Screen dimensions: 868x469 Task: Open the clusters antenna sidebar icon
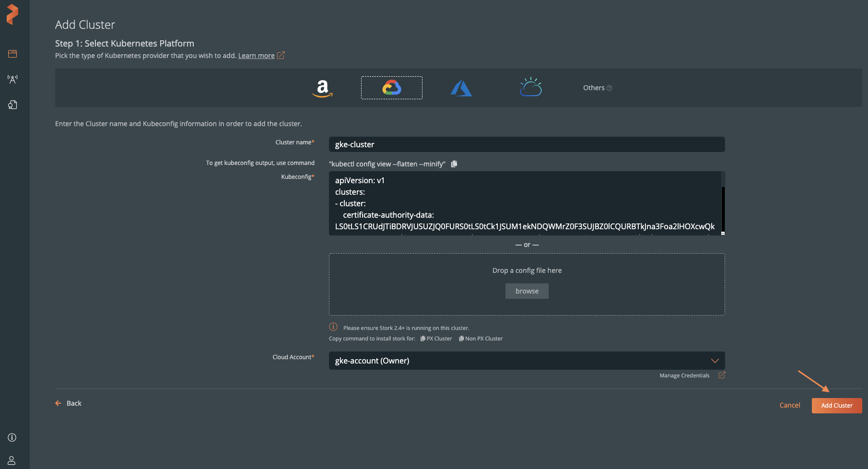point(12,79)
